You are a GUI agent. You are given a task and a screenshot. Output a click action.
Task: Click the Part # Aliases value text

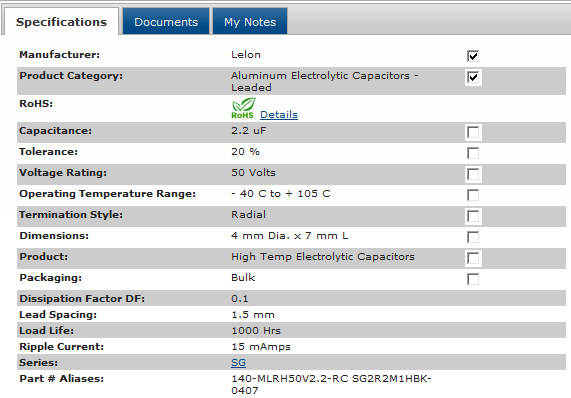(331, 384)
